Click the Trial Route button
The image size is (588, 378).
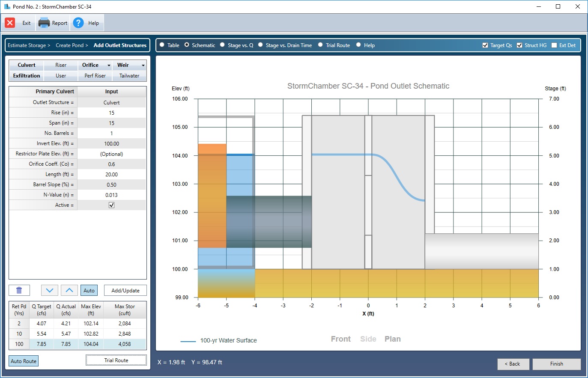pyautogui.click(x=116, y=360)
